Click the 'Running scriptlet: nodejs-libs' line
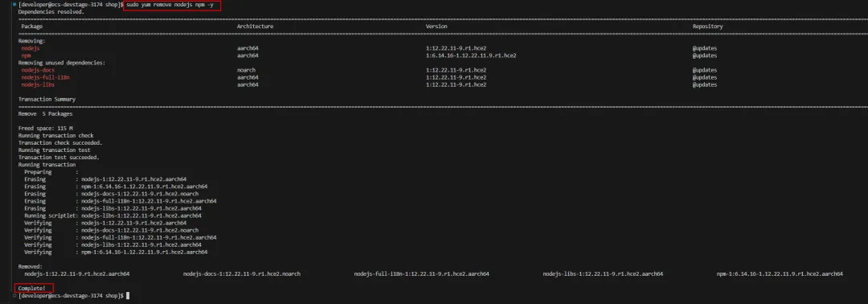868x304 pixels. [113, 216]
